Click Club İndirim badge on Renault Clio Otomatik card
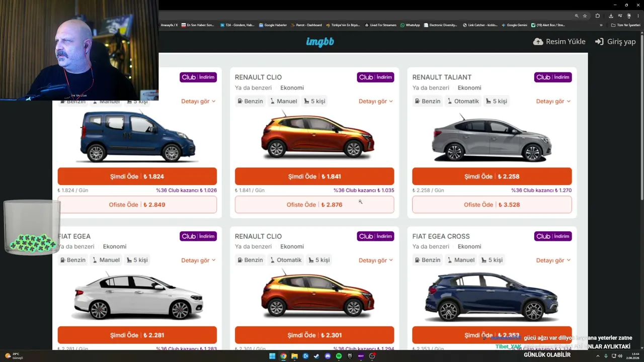 click(x=375, y=236)
